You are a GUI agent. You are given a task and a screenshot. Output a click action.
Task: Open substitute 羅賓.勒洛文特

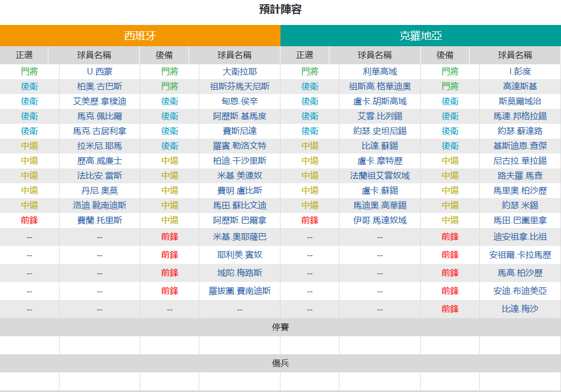240,146
